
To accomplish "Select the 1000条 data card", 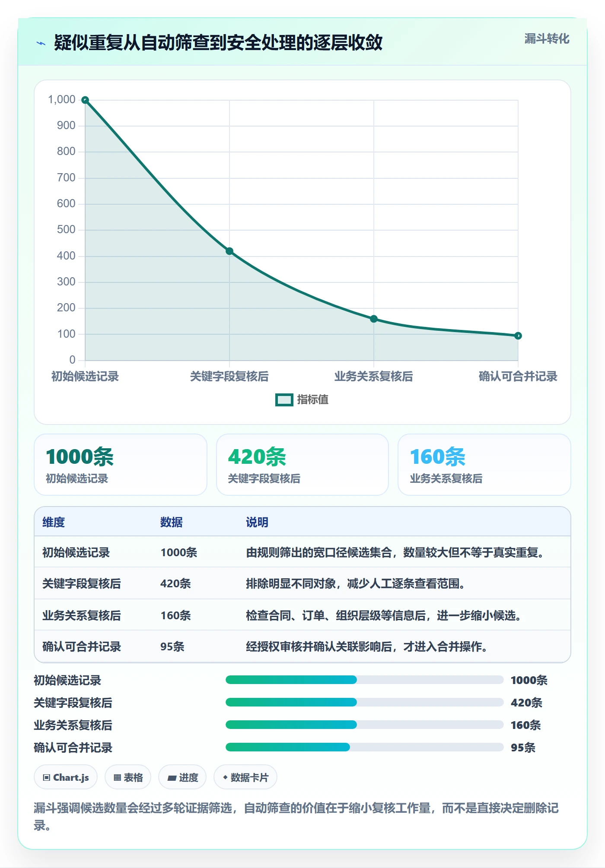I will pos(121,465).
